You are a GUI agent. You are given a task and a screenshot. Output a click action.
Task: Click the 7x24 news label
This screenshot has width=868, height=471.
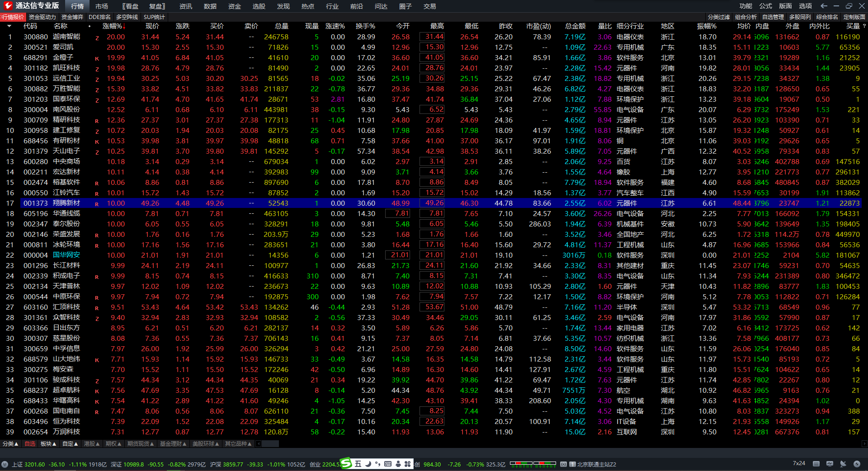pos(799,463)
